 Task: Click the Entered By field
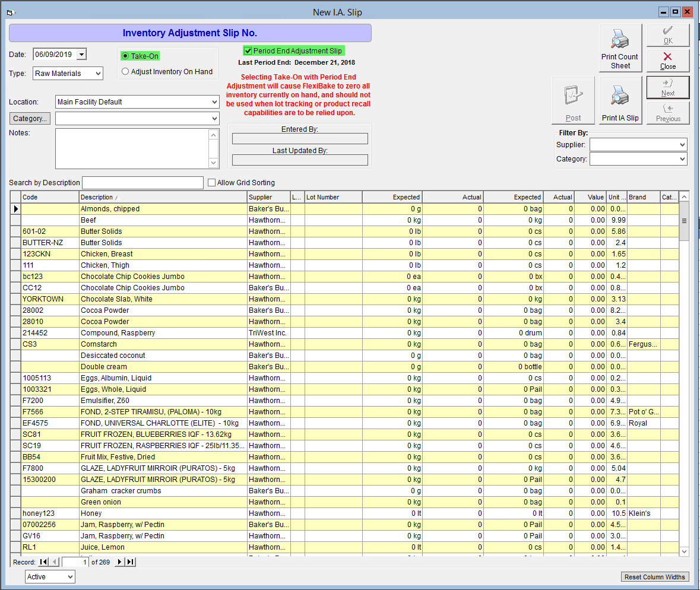[x=300, y=139]
